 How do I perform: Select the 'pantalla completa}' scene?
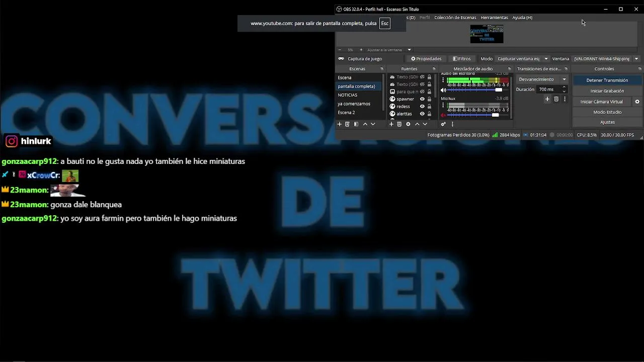[359, 86]
